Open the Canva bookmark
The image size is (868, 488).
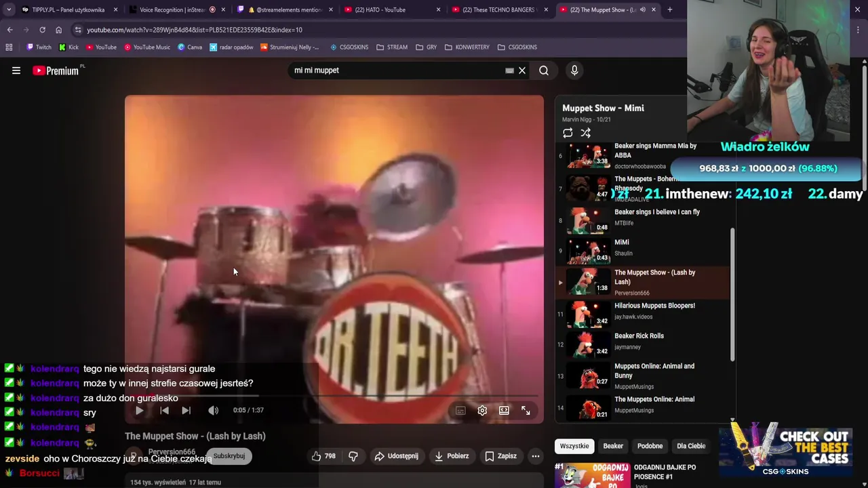coord(190,47)
